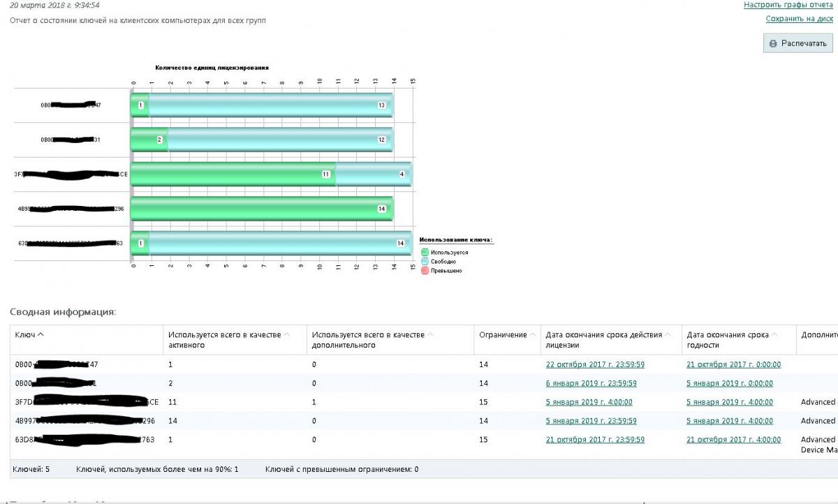Click the fully green chart bar labeled 14

point(262,208)
